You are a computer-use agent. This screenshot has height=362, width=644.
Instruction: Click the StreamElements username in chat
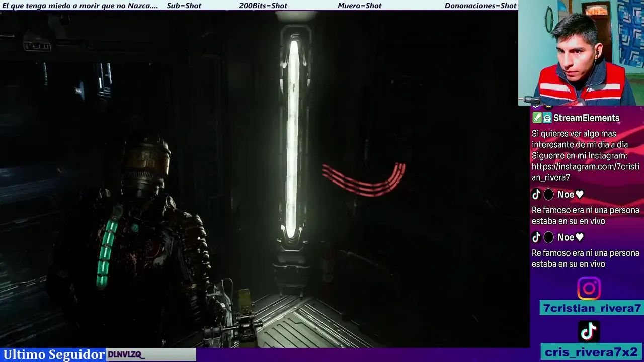[586, 118]
